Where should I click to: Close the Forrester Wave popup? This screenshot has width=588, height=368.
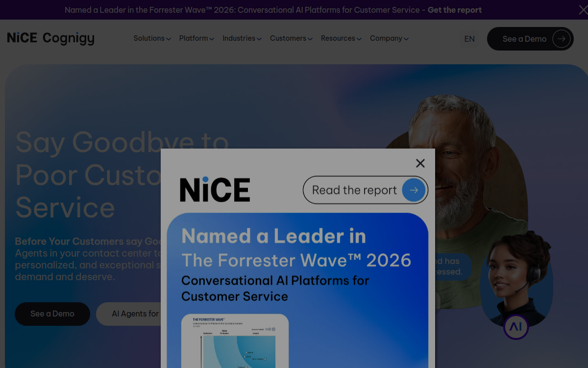tap(420, 163)
